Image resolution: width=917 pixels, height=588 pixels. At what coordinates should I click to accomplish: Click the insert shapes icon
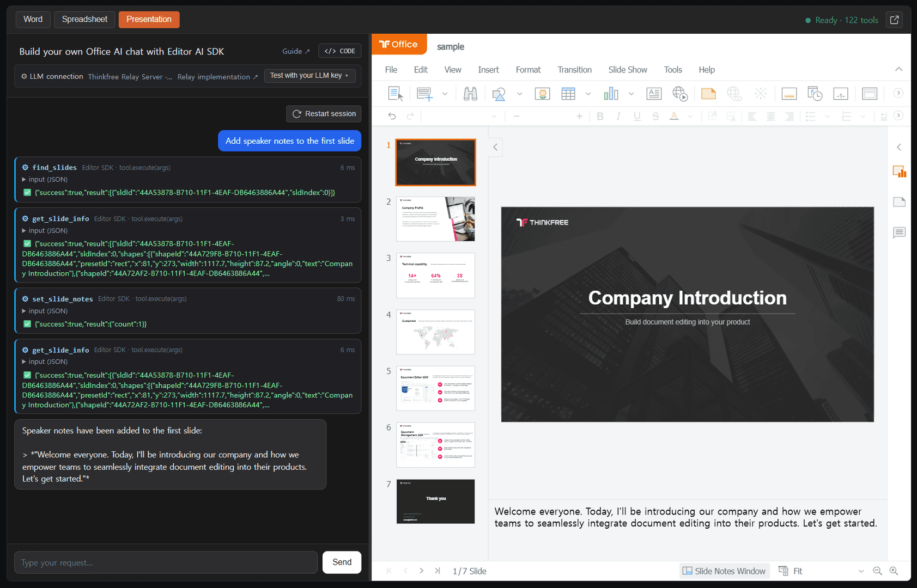pos(499,94)
